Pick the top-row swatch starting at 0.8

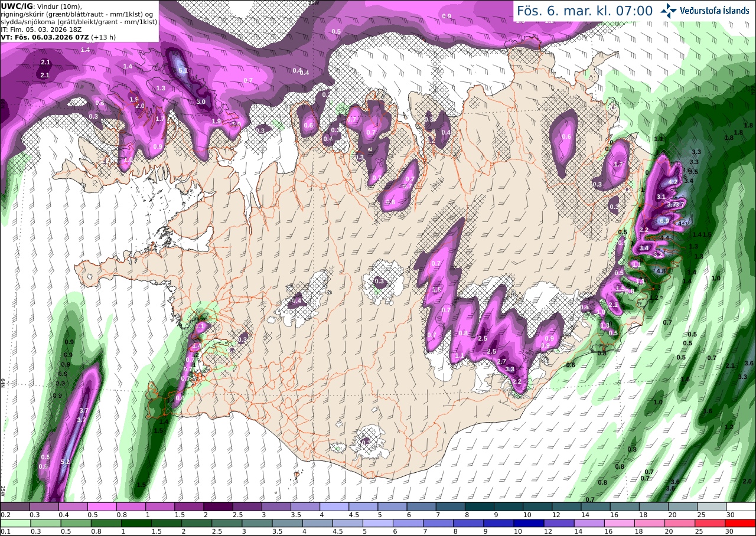(131, 506)
